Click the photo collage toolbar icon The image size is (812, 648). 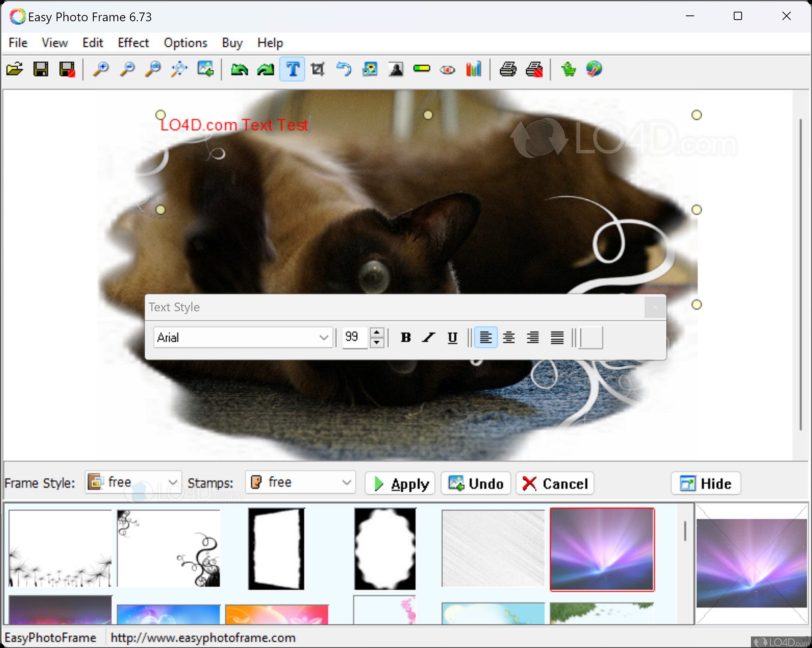(x=370, y=69)
